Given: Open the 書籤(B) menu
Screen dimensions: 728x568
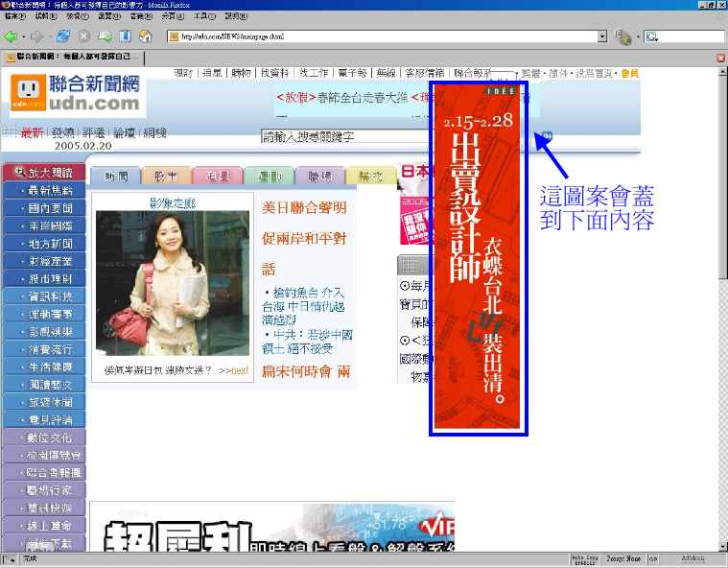Looking at the screenshot, I should click(x=141, y=16).
